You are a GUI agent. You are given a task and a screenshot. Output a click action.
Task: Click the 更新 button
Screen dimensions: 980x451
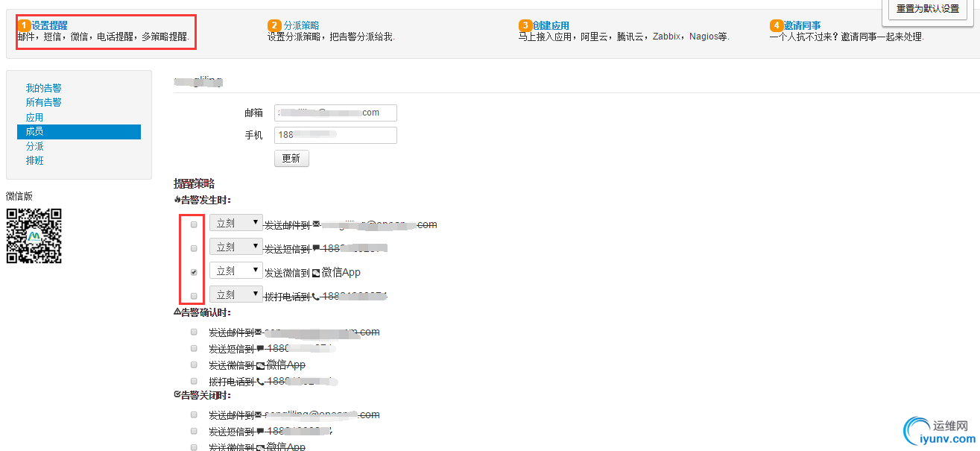pos(291,158)
